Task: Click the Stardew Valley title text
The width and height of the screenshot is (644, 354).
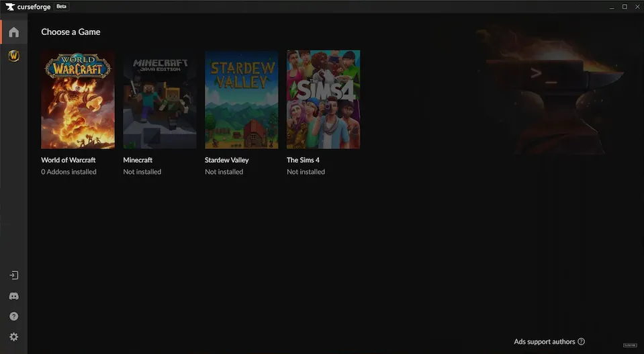Action: 226,160
